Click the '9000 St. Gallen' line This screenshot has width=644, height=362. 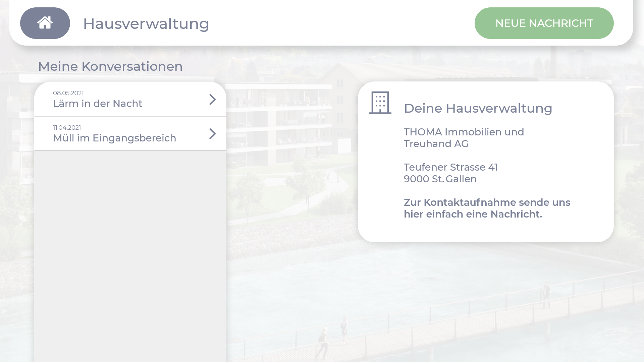[x=440, y=179]
